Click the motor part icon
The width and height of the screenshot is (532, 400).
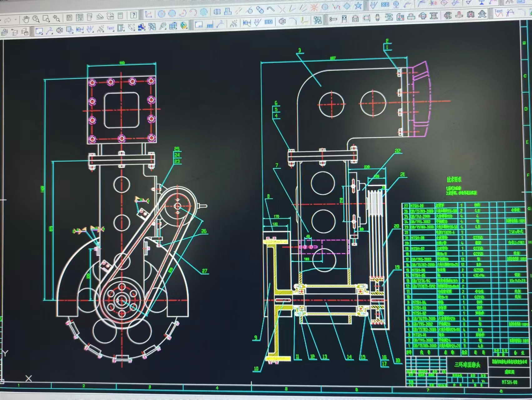click(422, 16)
